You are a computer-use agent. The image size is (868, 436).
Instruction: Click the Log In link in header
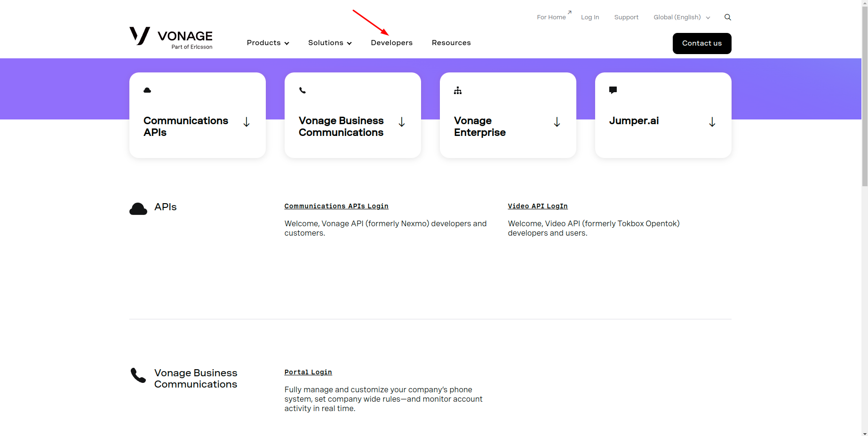pyautogui.click(x=590, y=17)
